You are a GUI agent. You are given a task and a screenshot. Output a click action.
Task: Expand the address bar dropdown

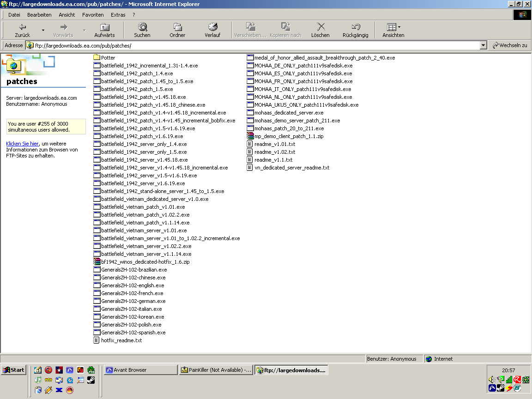[x=483, y=45]
